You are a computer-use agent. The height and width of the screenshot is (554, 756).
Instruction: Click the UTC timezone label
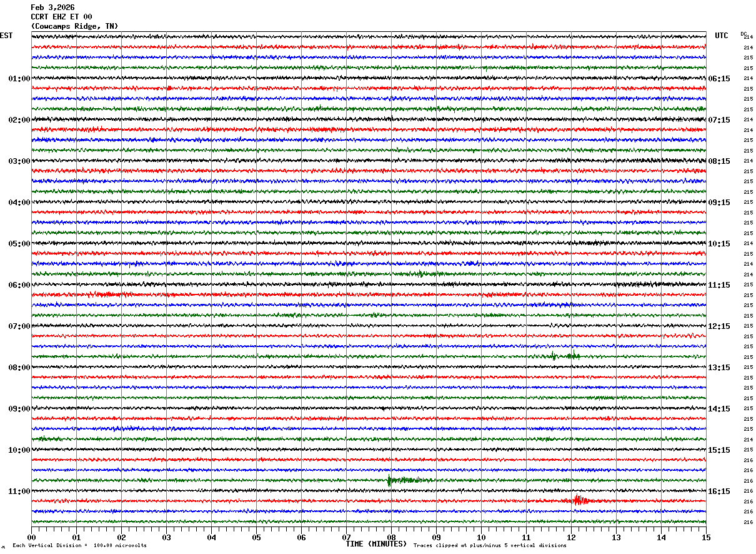[x=722, y=36]
